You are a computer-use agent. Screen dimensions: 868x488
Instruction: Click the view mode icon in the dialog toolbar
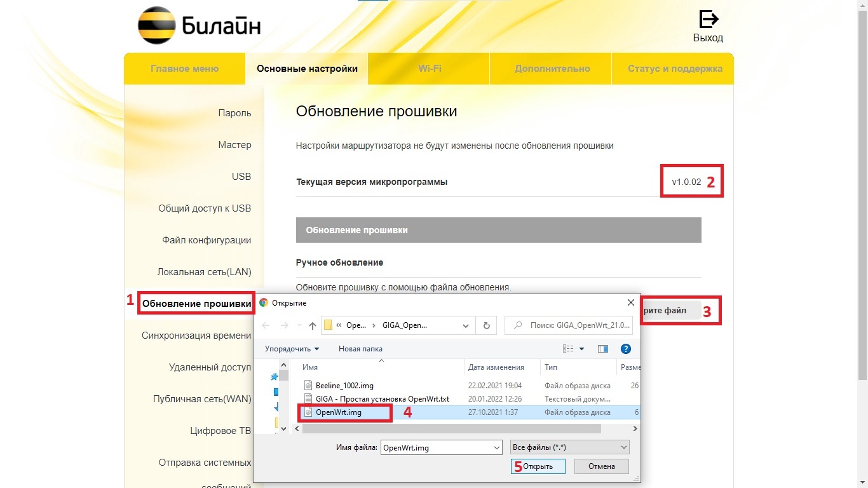pyautogui.click(x=568, y=349)
